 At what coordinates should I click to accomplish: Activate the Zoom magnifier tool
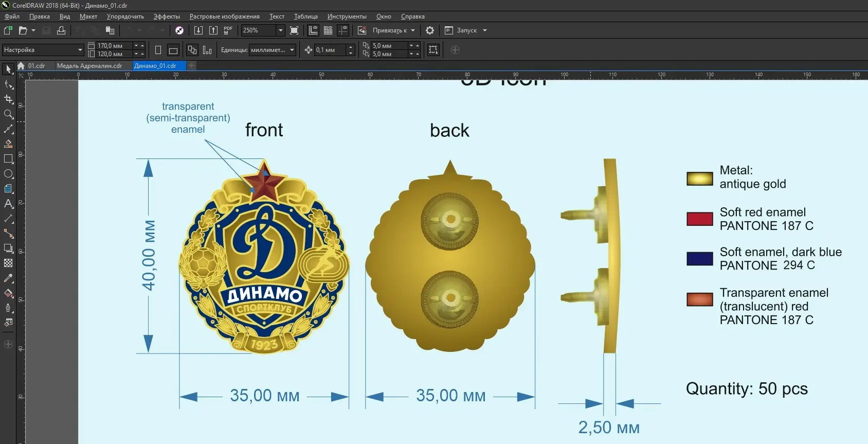tap(8, 114)
